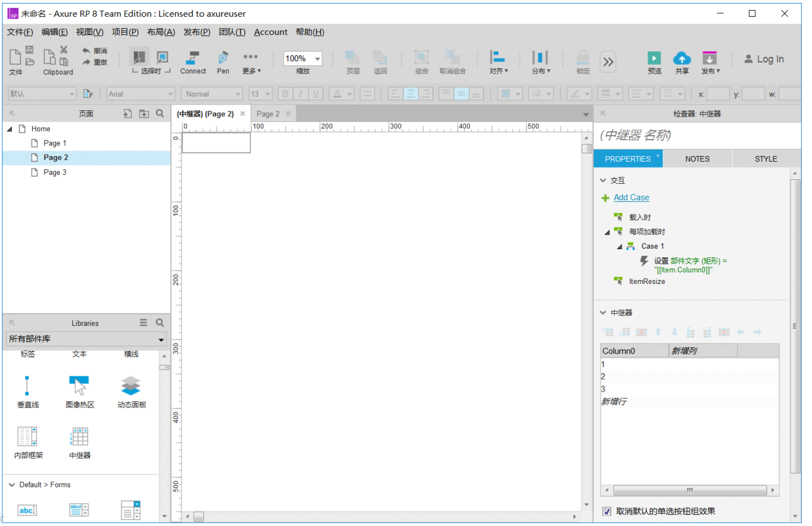Click the 新增行 add row cell
Viewport: 812px width, 526px height.
[x=614, y=402]
